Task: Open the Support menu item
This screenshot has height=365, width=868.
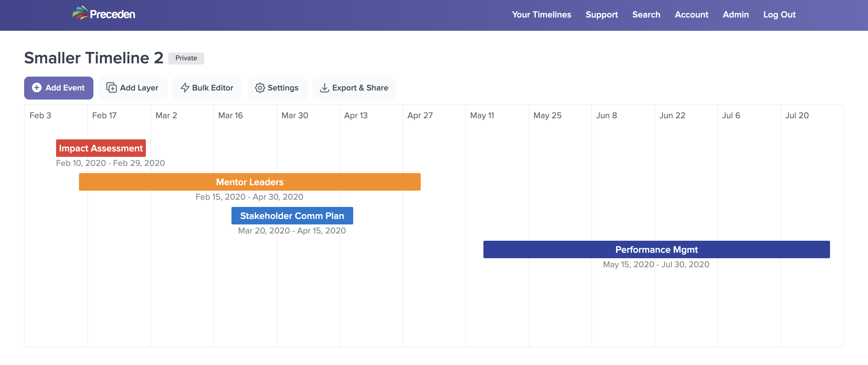Action: click(x=602, y=14)
